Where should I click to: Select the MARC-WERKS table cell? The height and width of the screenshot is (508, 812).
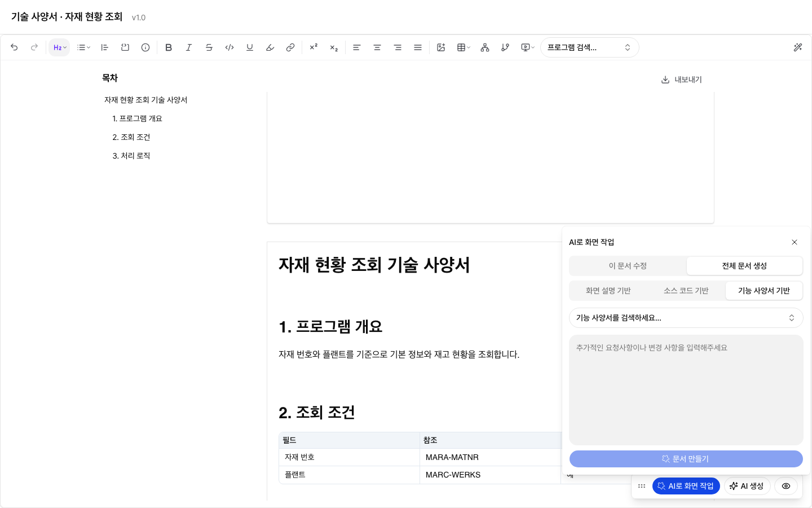click(490, 475)
